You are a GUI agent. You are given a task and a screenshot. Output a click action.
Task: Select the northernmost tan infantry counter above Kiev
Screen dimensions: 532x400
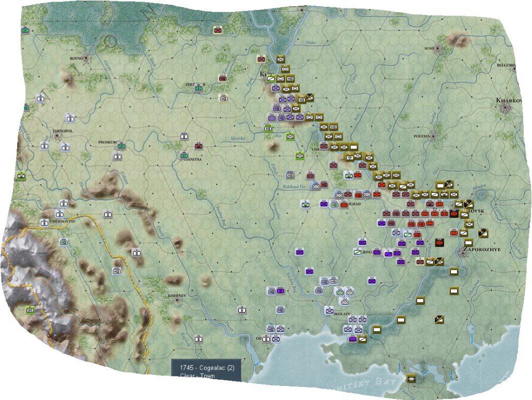(x=280, y=59)
